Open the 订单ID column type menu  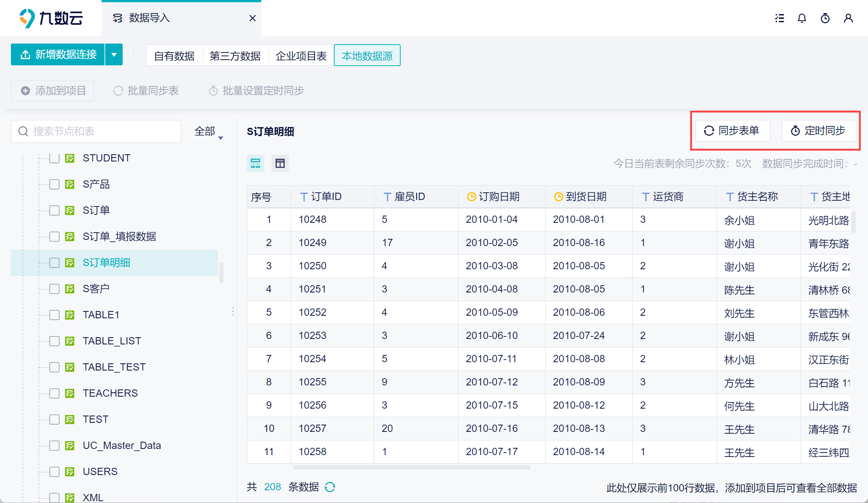(304, 197)
